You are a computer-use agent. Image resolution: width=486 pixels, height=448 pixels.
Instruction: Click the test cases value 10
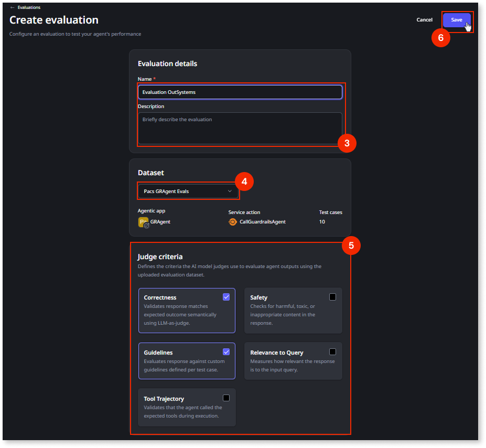point(322,222)
